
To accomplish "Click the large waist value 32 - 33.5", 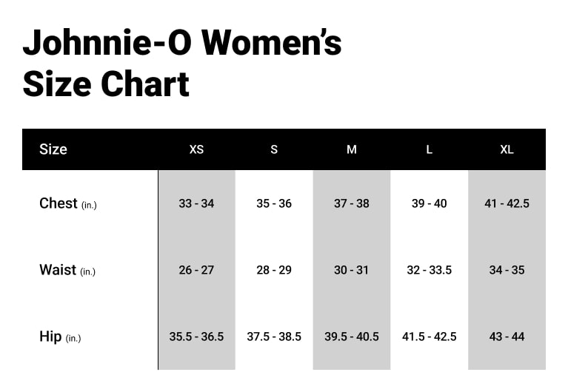I will tap(430, 270).
